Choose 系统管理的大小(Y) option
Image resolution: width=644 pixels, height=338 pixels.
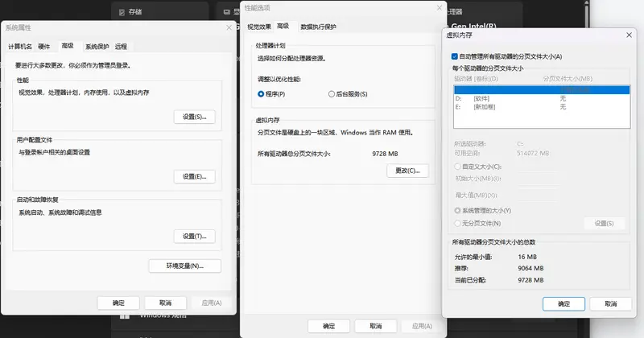tap(482, 211)
